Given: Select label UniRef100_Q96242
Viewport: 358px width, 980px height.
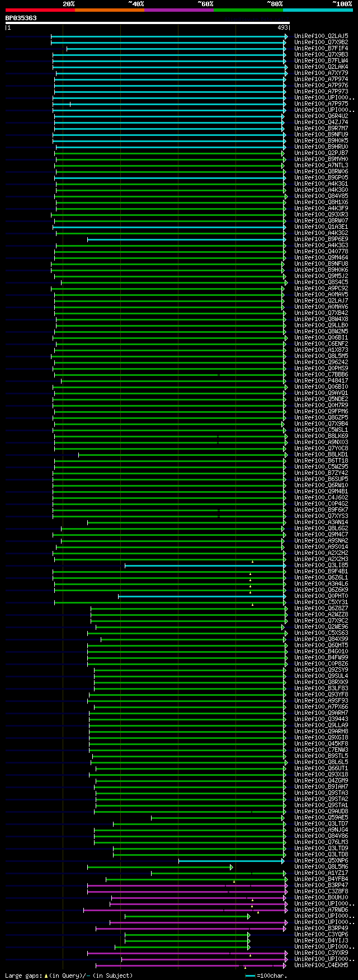Looking at the screenshot, I should point(321,362).
